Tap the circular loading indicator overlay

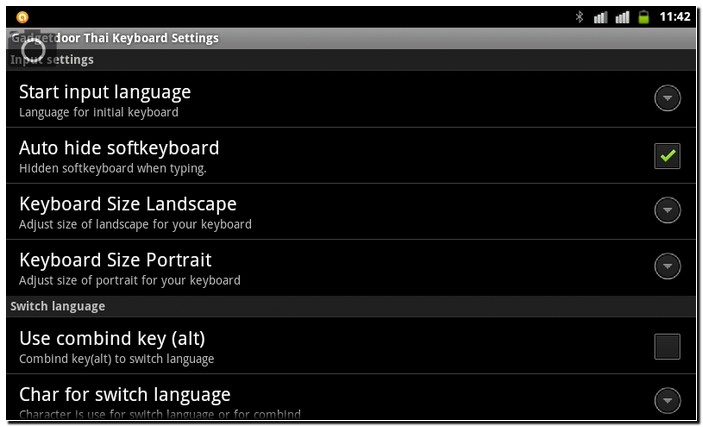33,49
